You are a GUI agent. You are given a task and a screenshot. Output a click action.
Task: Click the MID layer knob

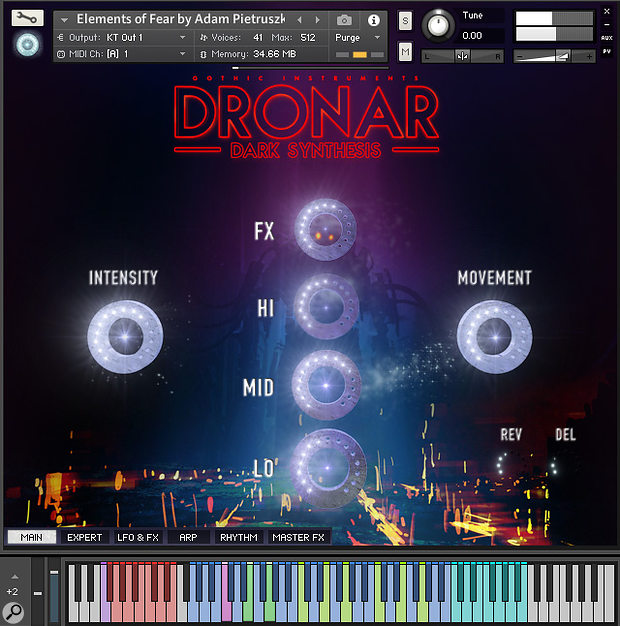[x=326, y=385]
